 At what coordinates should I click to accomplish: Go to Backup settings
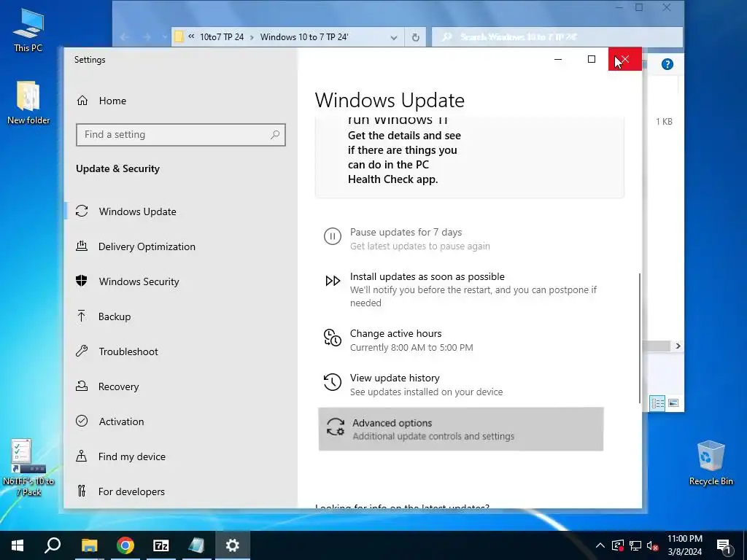pos(115,316)
